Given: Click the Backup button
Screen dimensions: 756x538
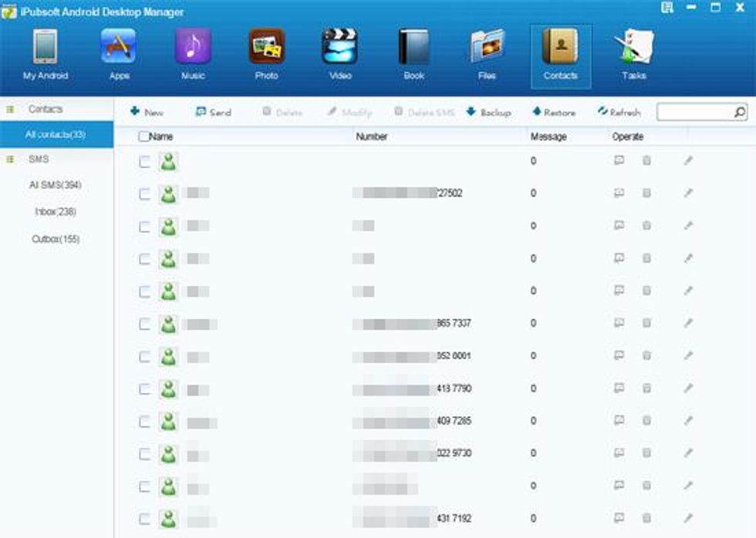Looking at the screenshot, I should 489,113.
